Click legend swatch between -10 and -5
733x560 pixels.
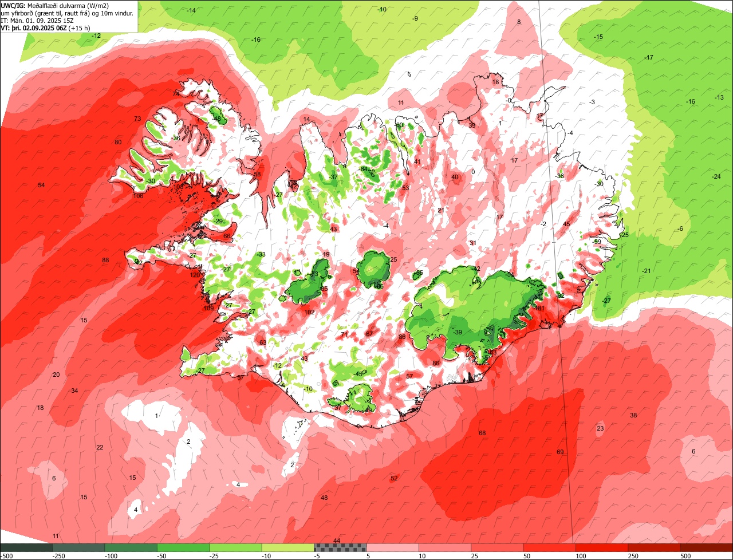(288, 547)
